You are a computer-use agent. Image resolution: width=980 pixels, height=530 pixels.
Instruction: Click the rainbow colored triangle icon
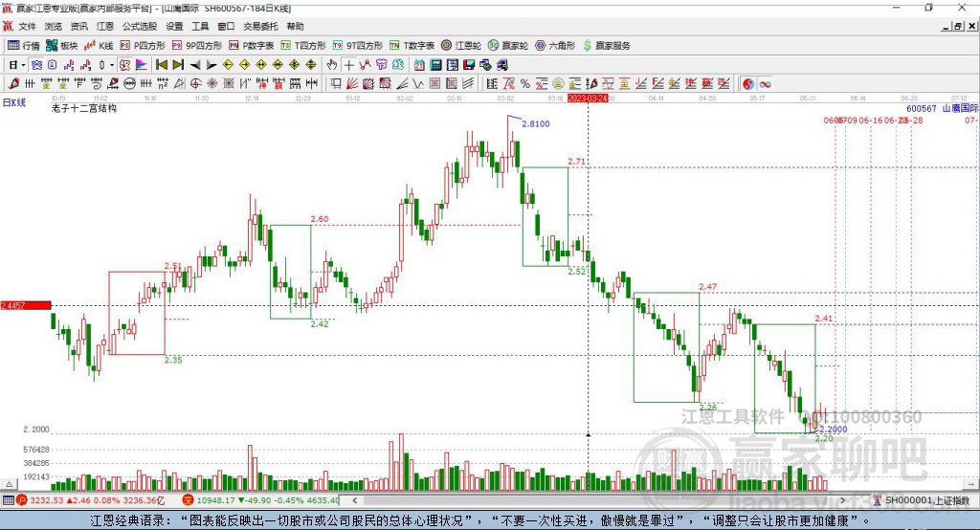tap(142, 64)
